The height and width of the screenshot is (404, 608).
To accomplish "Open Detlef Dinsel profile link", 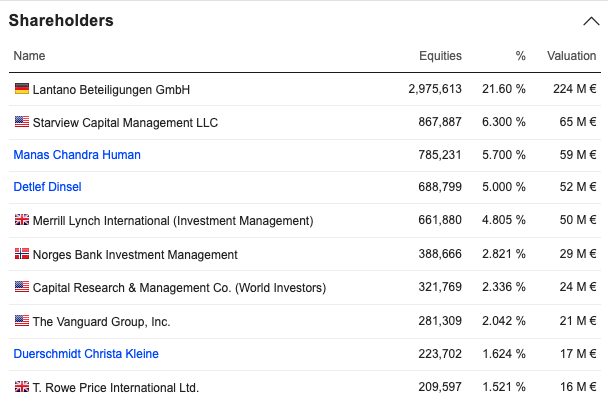I will click(x=47, y=187).
